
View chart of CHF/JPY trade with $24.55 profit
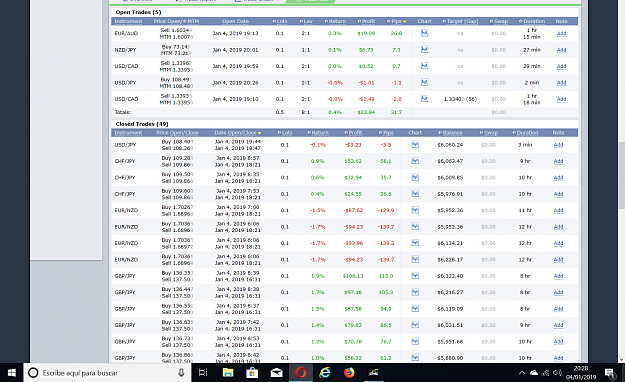coord(415,193)
